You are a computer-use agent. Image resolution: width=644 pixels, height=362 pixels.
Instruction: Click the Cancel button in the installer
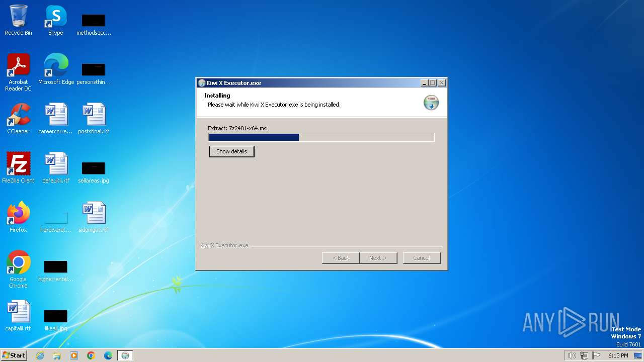[x=422, y=258]
